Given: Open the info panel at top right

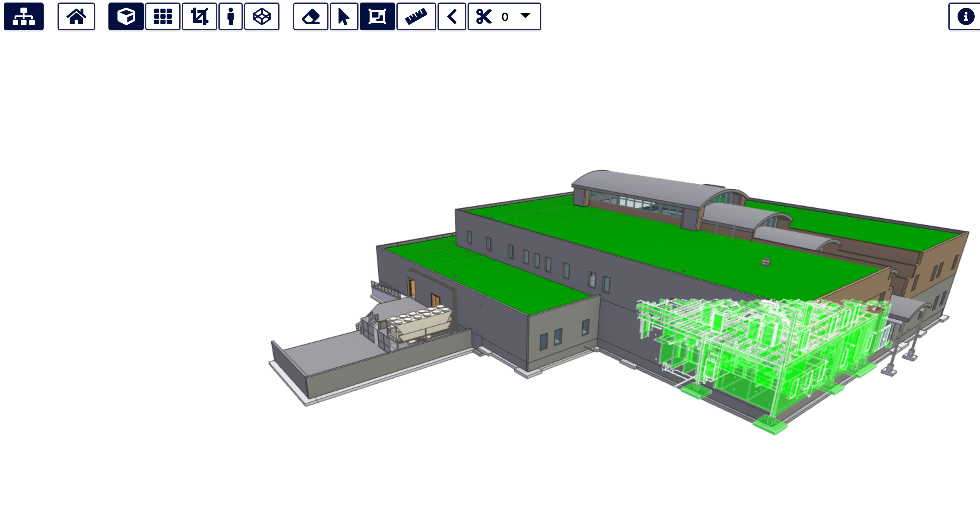Looking at the screenshot, I should point(965,16).
